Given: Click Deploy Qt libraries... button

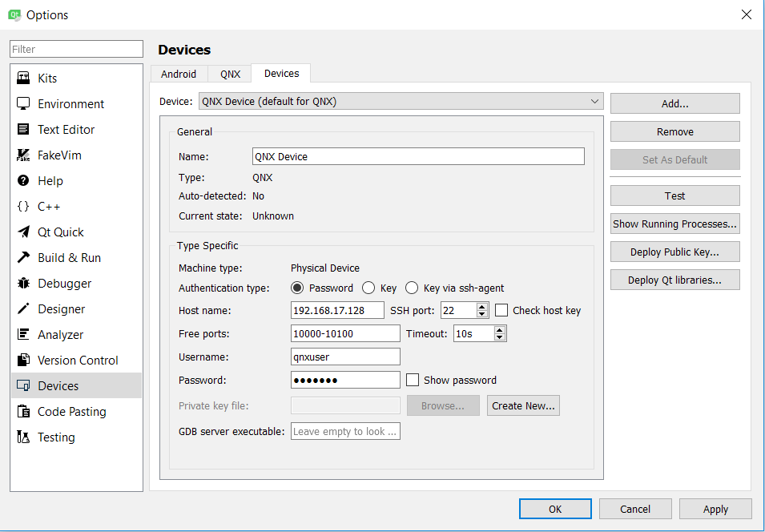Looking at the screenshot, I should [674, 280].
